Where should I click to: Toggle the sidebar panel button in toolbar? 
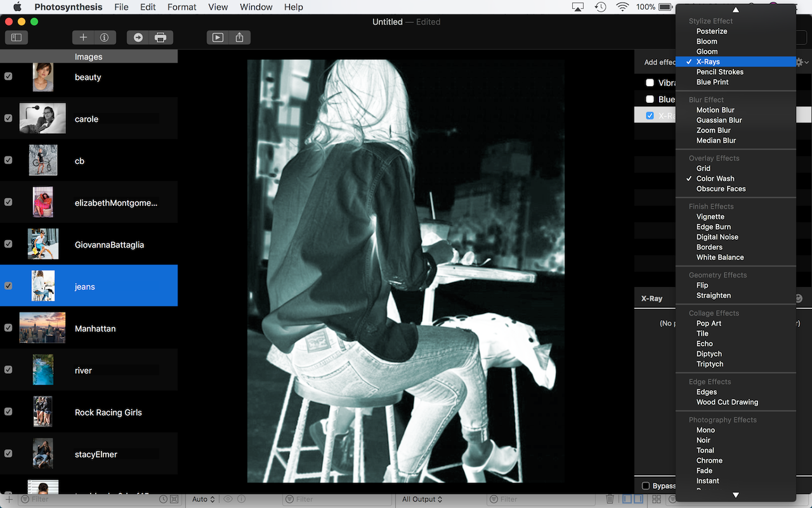click(x=16, y=37)
